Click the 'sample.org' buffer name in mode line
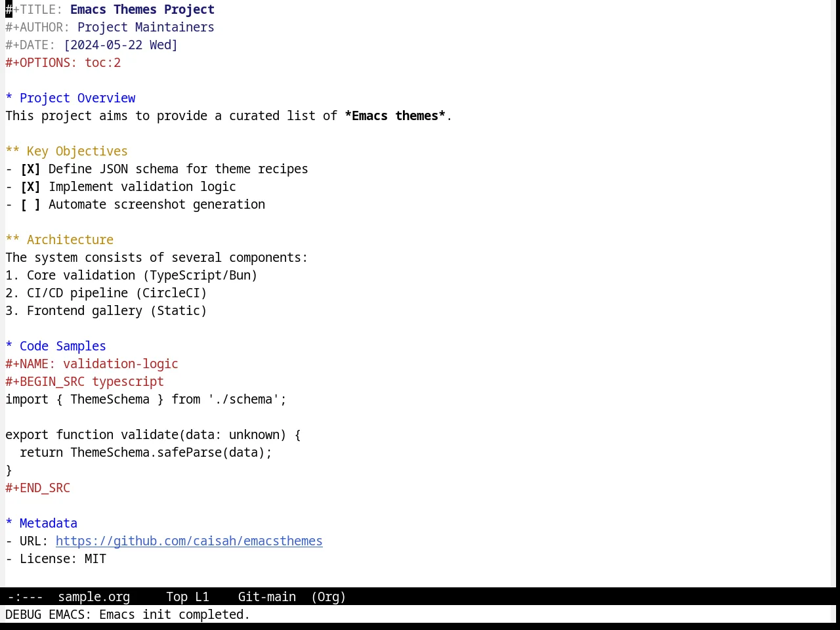Screen dimensions: 840x630 pyautogui.click(x=94, y=597)
